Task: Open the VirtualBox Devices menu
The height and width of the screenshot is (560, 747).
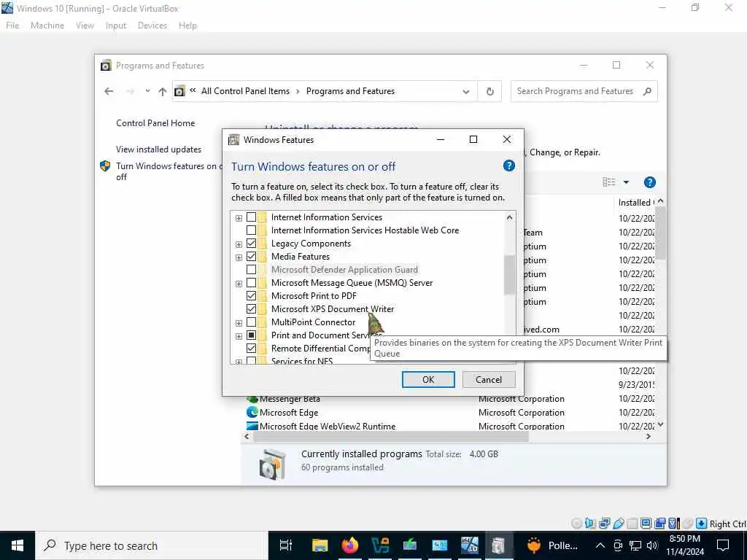Action: click(x=152, y=26)
